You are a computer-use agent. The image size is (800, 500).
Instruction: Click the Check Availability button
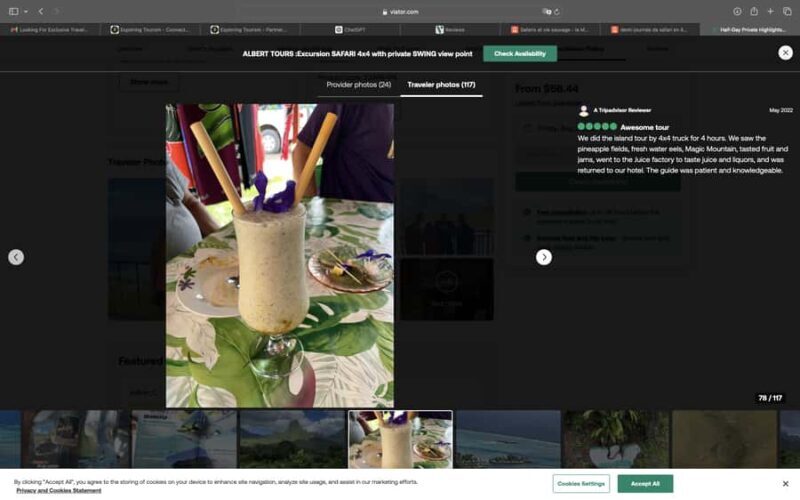coord(519,53)
